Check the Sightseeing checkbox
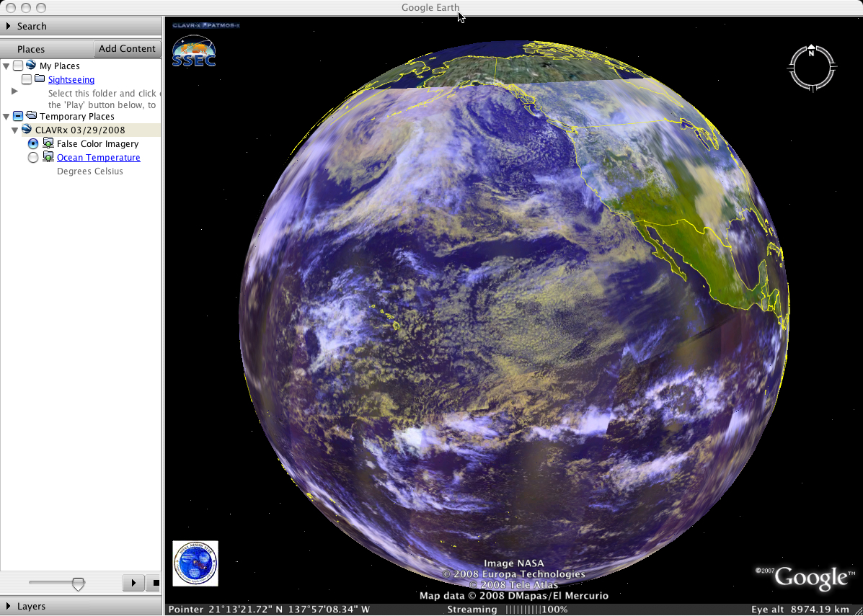This screenshot has height=616, width=863. 27,80
